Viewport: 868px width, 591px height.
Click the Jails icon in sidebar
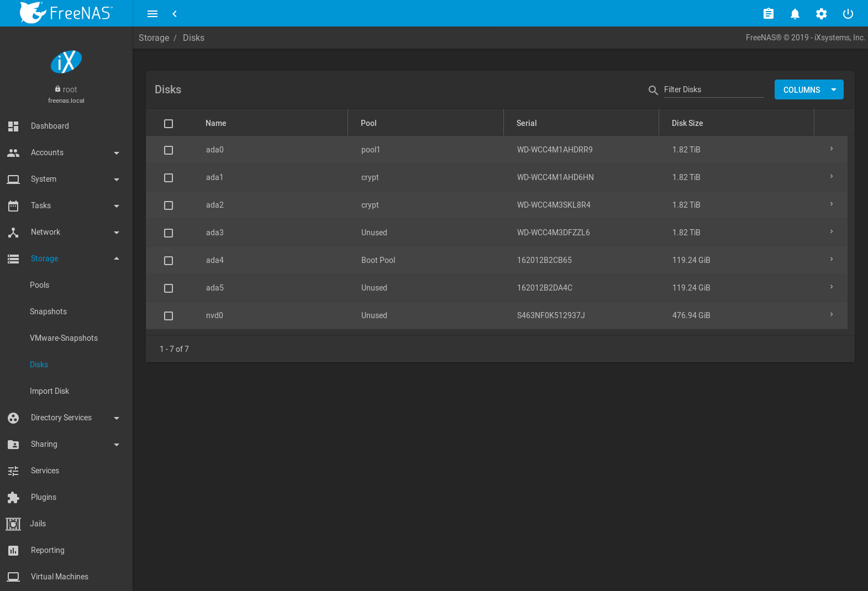pyautogui.click(x=13, y=524)
